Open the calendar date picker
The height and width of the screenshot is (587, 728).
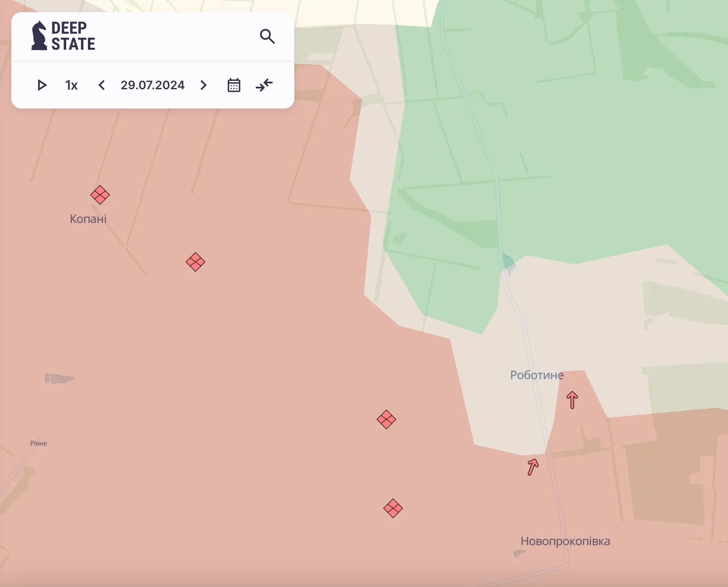tap(234, 85)
